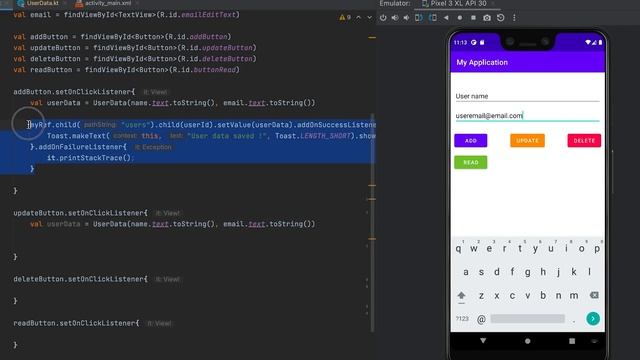
Task: Click the deleteButton.setOnClickListener code line
Action: [80, 279]
